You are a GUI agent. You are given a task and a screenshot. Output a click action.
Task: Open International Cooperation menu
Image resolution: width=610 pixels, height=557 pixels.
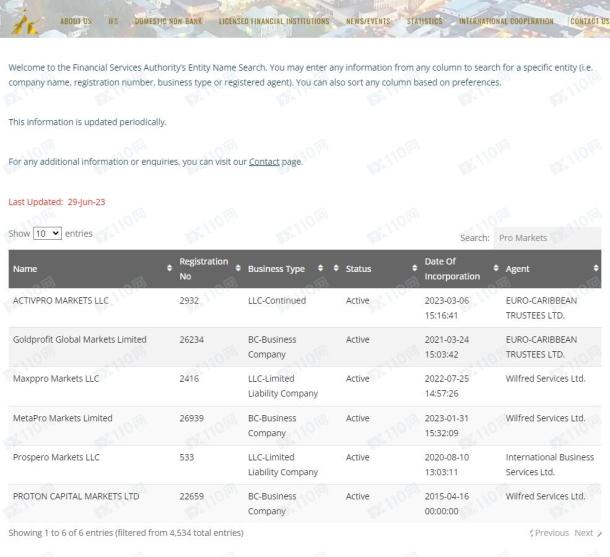click(x=506, y=21)
